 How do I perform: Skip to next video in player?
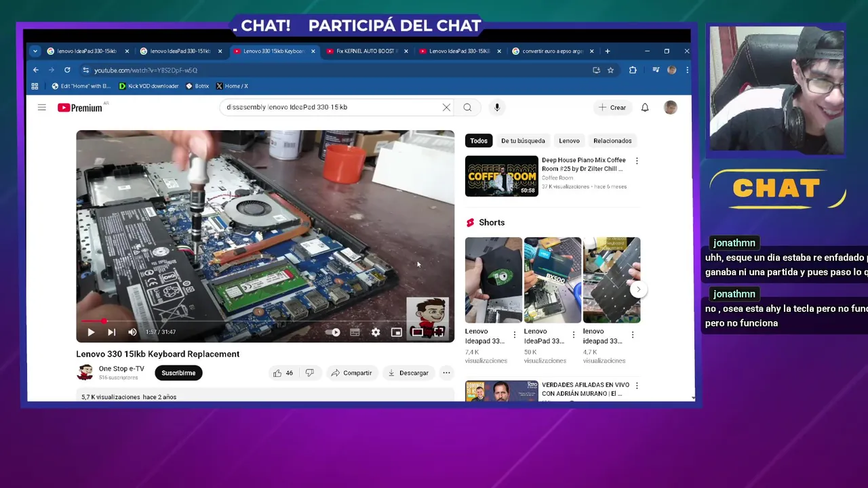pyautogui.click(x=111, y=332)
